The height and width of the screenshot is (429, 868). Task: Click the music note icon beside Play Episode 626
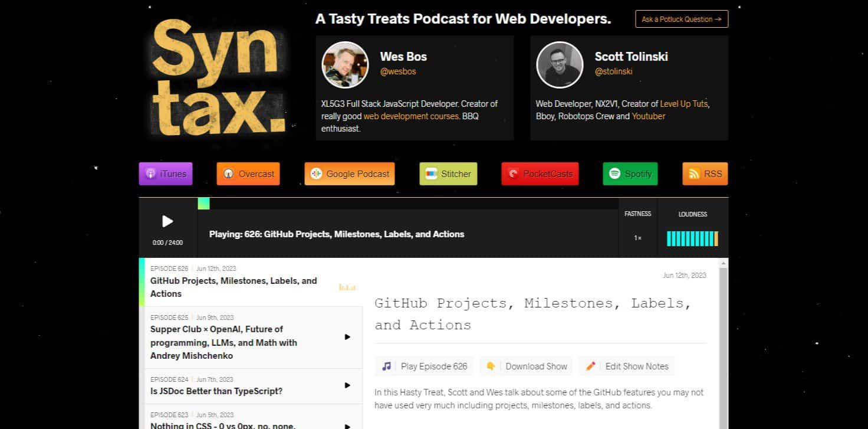coord(386,366)
